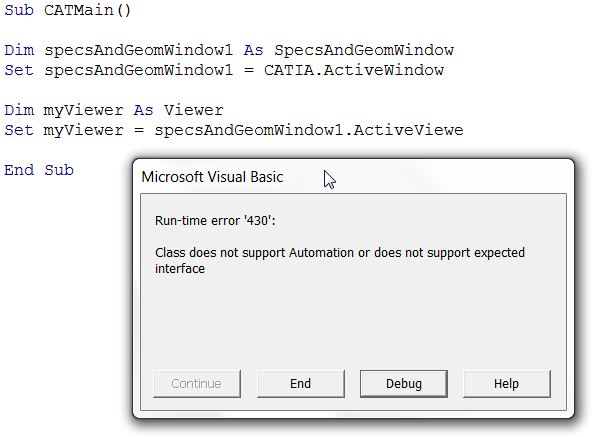Viewport: 601px width, 437px height.
Task: Click the word interface in the error message
Action: pos(180,269)
